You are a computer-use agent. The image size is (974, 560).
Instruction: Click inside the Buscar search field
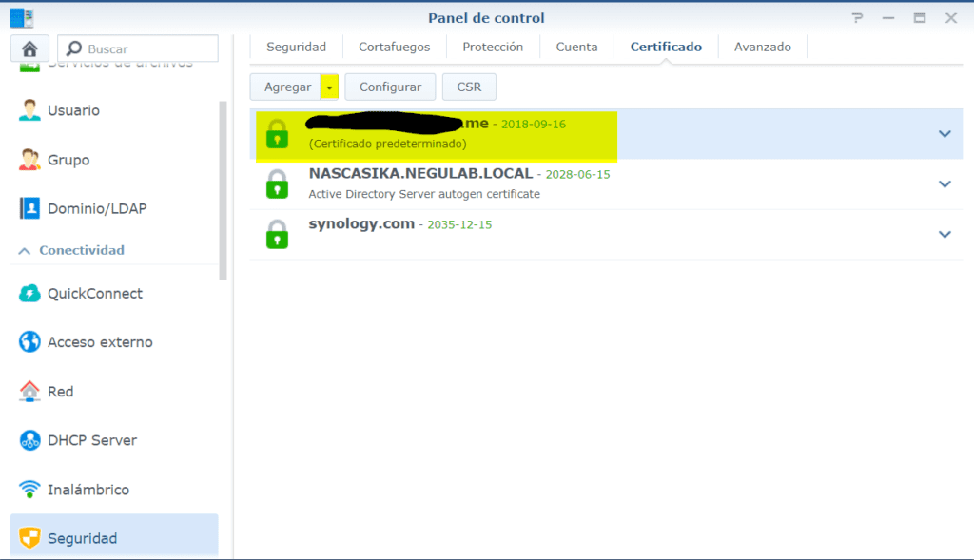click(143, 47)
